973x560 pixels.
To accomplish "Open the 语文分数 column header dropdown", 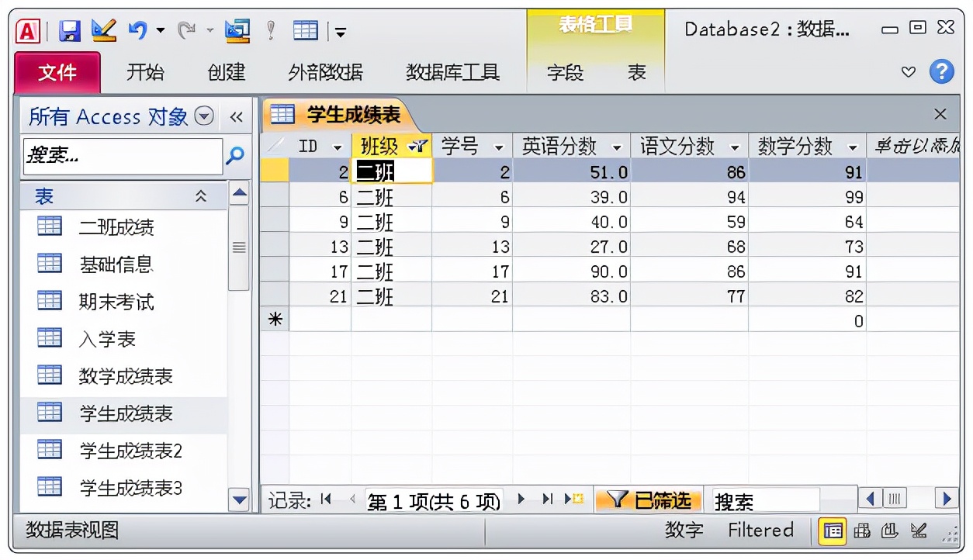I will pos(735,147).
